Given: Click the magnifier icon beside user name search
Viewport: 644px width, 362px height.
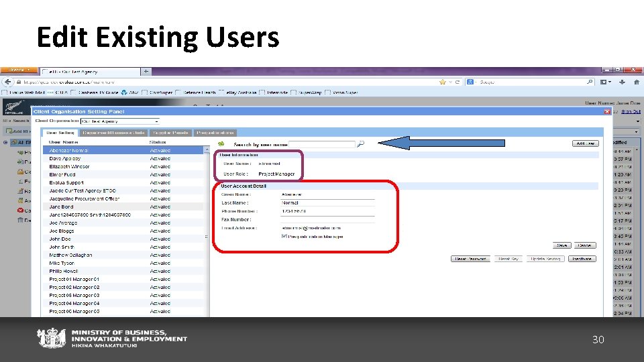Looking at the screenshot, I should pos(360,144).
